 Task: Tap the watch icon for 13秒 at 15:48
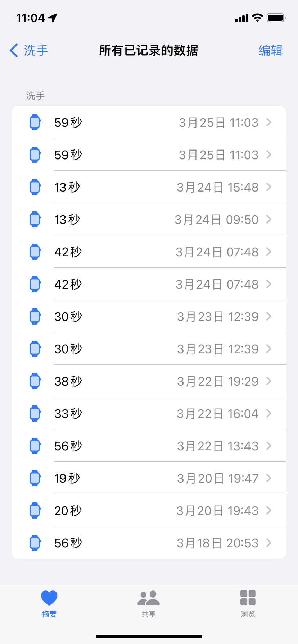(x=35, y=187)
